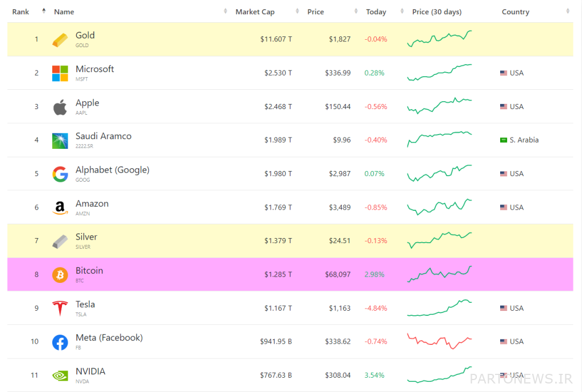Open the Apple company link
This screenshot has width=582, height=392.
click(x=87, y=103)
